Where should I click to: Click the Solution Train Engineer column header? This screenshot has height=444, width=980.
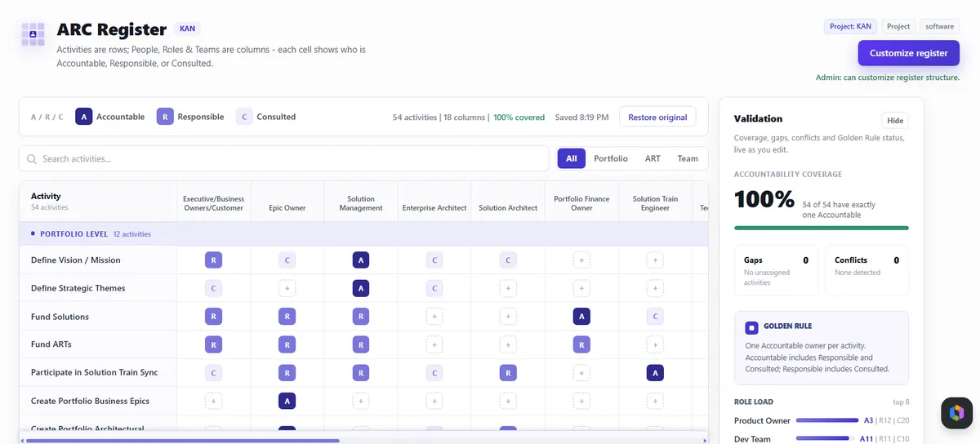pyautogui.click(x=655, y=203)
